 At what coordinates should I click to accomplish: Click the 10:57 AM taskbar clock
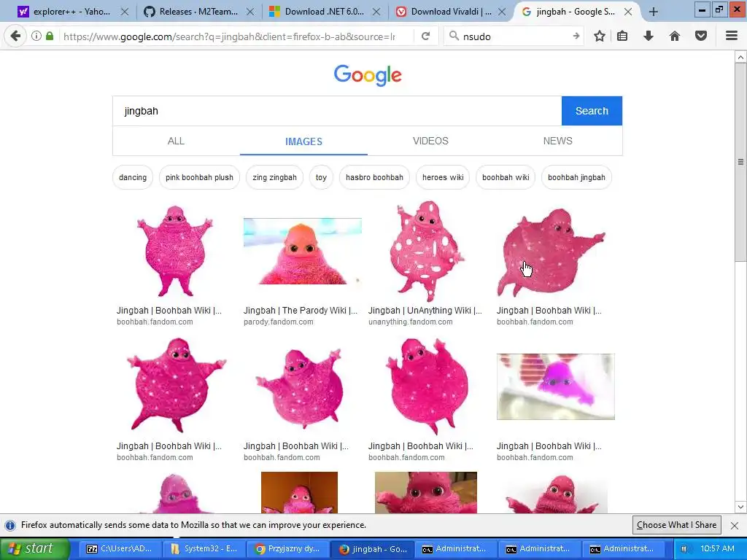(x=718, y=548)
